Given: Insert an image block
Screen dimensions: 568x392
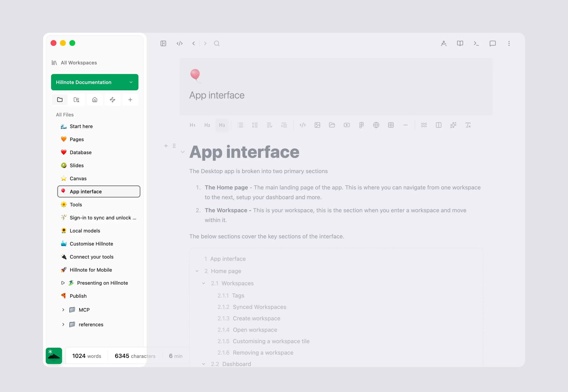Looking at the screenshot, I should 317,125.
